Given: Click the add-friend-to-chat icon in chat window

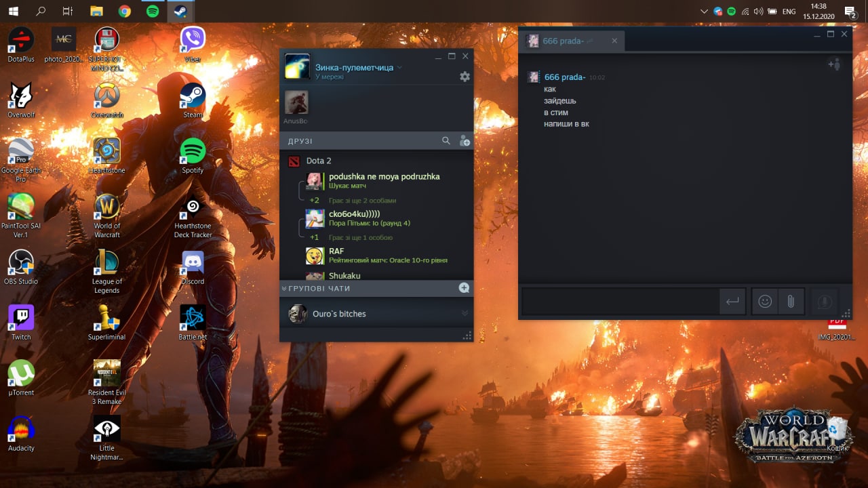Looking at the screenshot, I should [x=834, y=64].
